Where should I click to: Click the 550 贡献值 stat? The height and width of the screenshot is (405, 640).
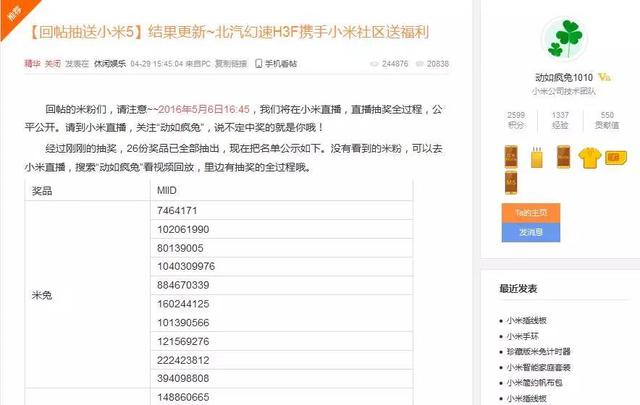pos(607,120)
